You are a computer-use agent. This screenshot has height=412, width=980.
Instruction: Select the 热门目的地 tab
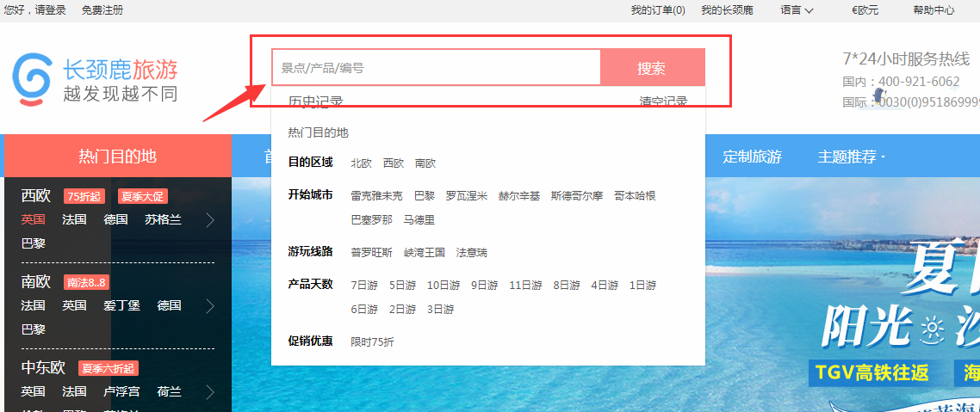118,156
